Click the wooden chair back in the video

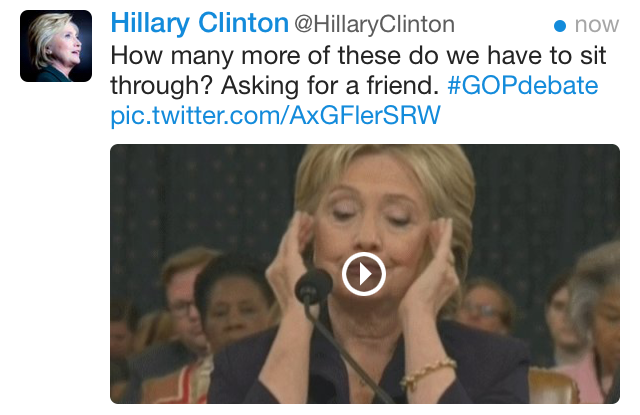tap(553, 385)
